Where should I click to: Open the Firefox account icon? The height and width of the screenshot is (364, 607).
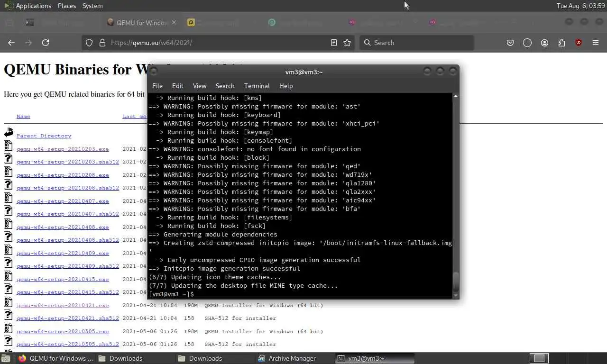point(544,43)
